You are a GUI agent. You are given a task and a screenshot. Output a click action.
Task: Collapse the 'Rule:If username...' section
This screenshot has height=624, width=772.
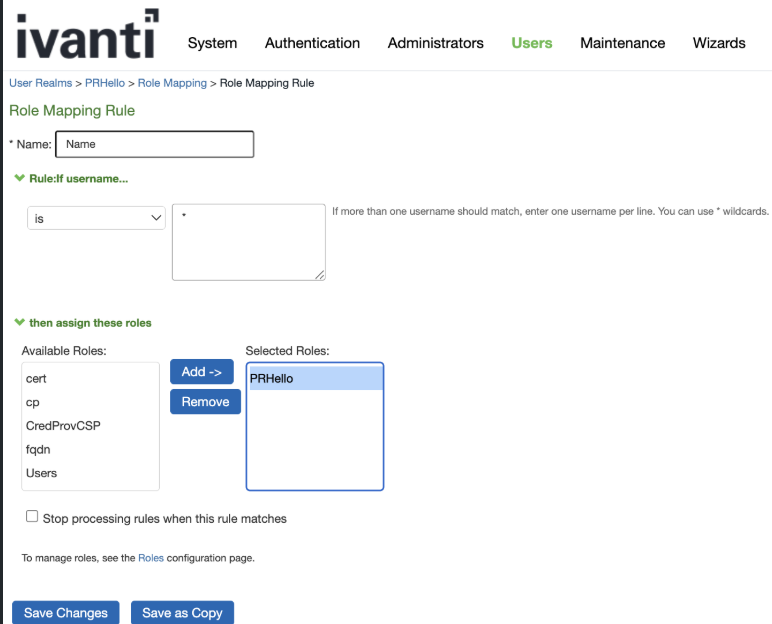pos(19,178)
